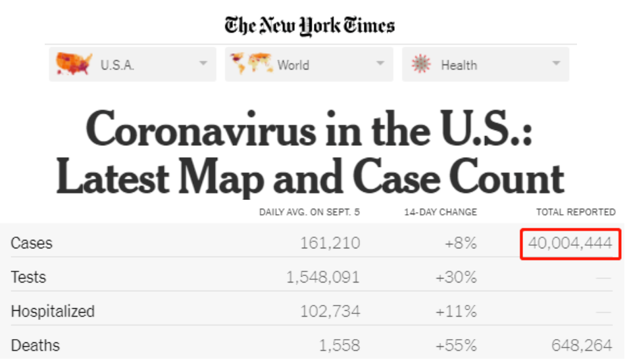
Task: Click the 648,264 total deaths value
Action: [582, 346]
